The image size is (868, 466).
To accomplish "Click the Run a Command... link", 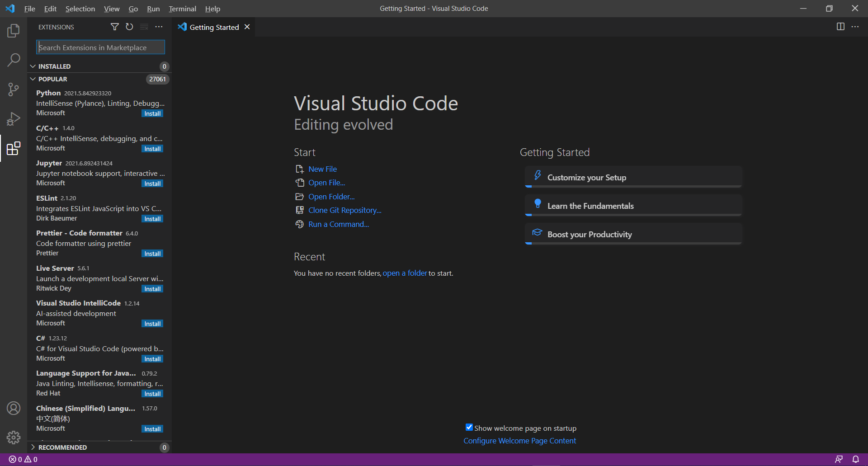I will point(339,224).
